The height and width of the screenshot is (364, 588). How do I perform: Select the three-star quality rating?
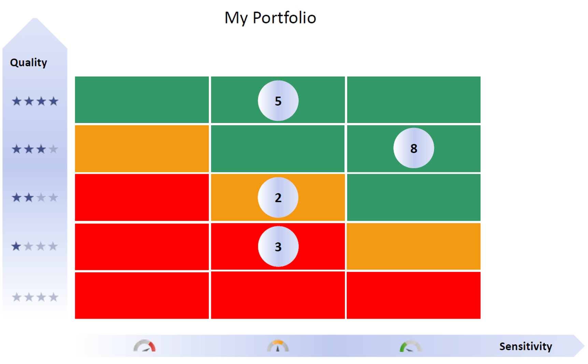[35, 149]
